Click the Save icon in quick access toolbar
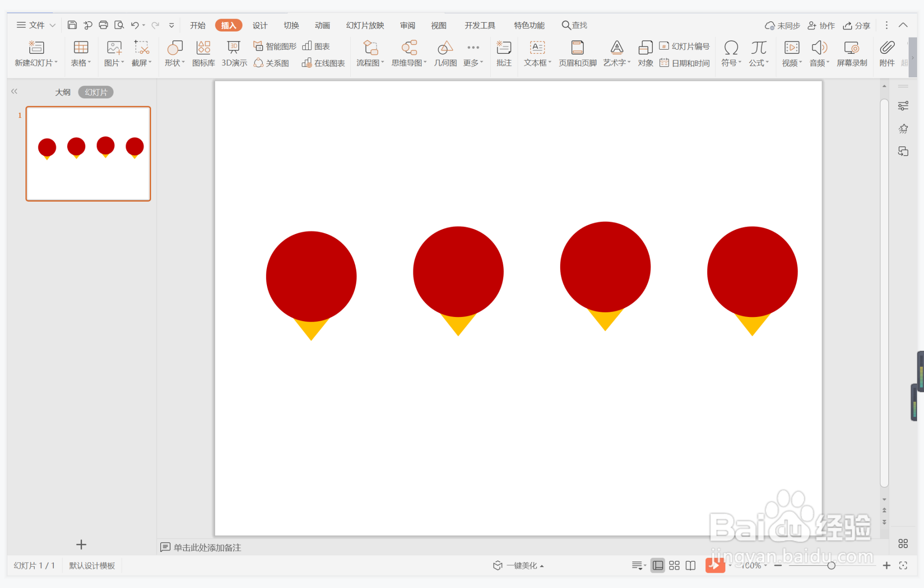Viewport: 924px width, 588px height. pyautogui.click(x=72, y=25)
